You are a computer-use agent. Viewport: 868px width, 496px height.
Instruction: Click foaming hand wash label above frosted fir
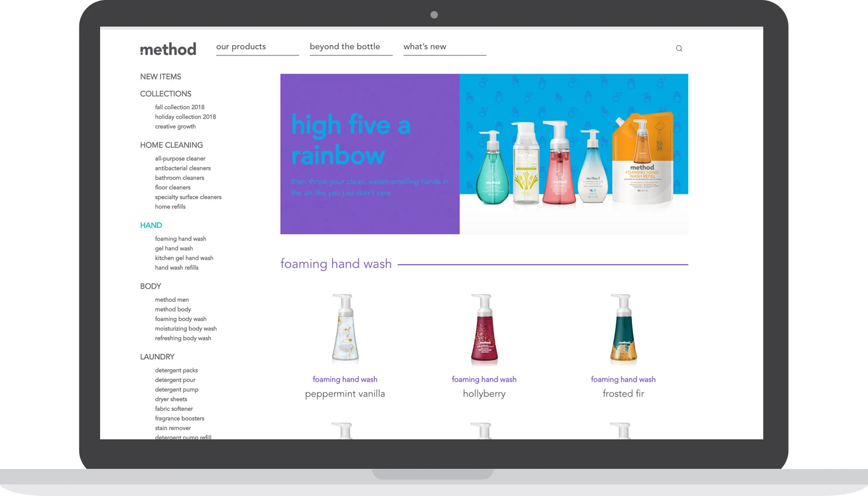coord(623,380)
